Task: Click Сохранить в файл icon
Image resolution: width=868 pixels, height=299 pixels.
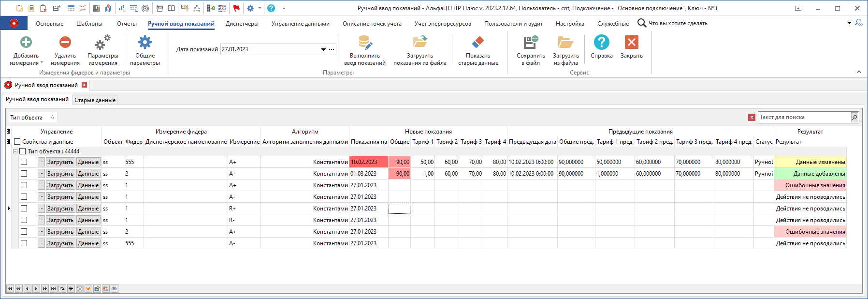Action: 531,43
